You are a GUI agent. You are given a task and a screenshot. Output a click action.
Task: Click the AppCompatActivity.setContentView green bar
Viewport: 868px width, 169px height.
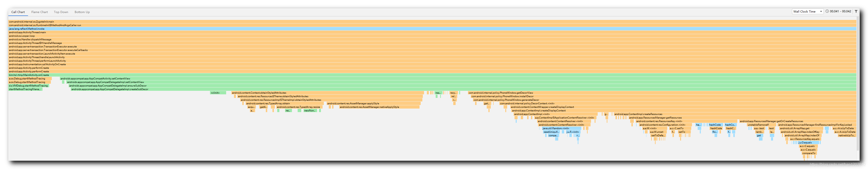pyautogui.click(x=458, y=79)
